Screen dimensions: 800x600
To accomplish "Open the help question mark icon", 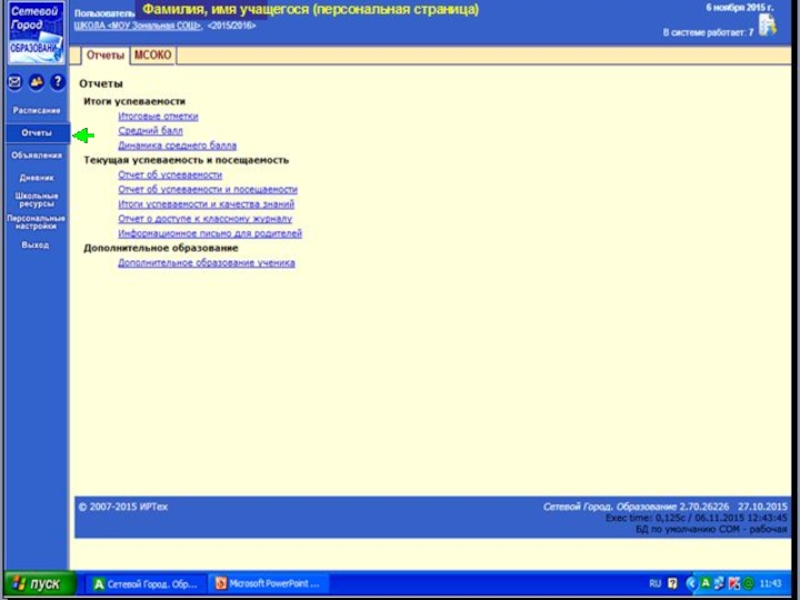I will coord(57,82).
